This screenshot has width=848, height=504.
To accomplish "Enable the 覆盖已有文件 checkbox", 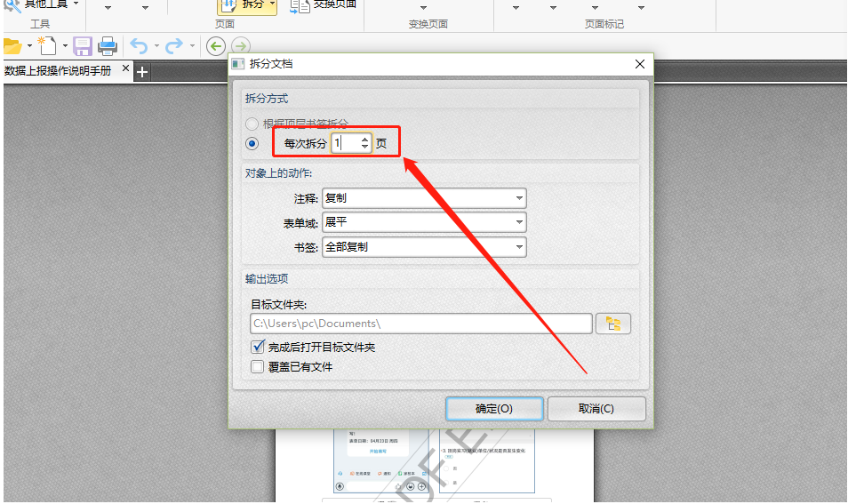I will pyautogui.click(x=258, y=366).
